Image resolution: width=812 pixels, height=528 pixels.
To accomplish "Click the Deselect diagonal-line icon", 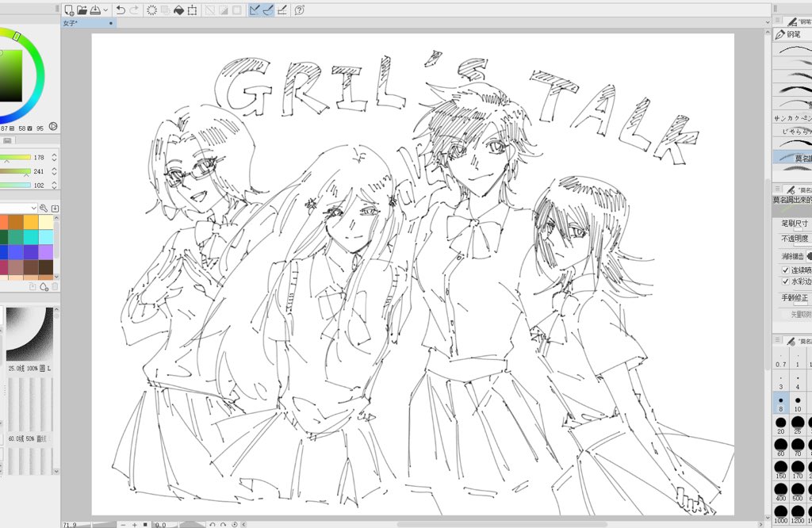I will [209, 10].
